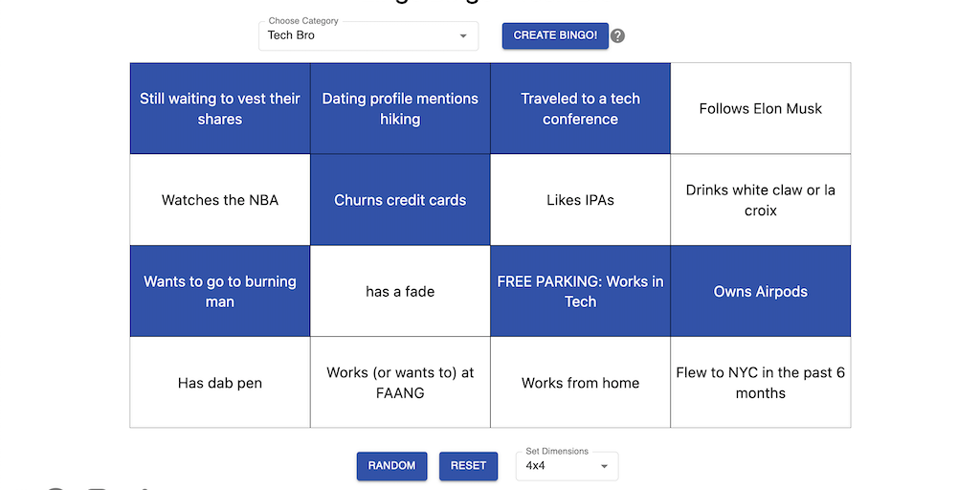
Task: Toggle off 'Traveled to a tech conference'
Action: click(x=580, y=109)
